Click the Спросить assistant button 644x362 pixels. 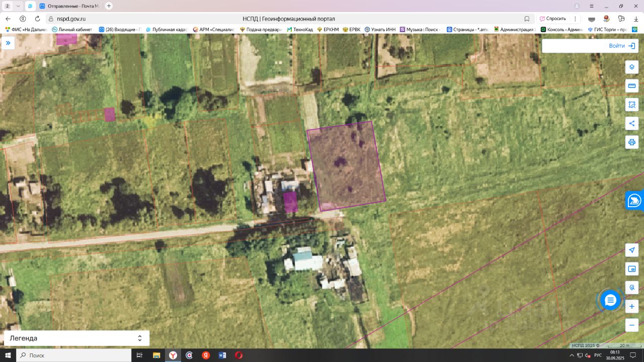(x=553, y=19)
